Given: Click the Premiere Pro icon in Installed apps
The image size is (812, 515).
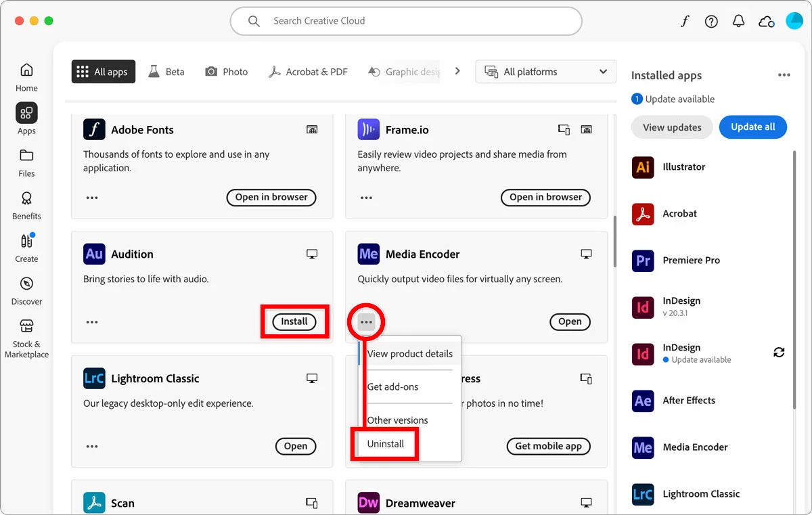Looking at the screenshot, I should coord(643,261).
